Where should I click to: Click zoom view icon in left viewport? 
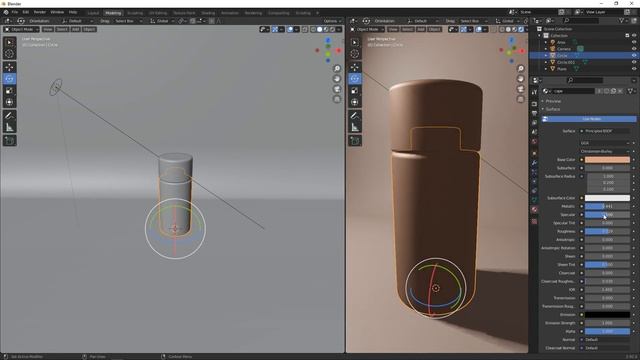coord(337,69)
